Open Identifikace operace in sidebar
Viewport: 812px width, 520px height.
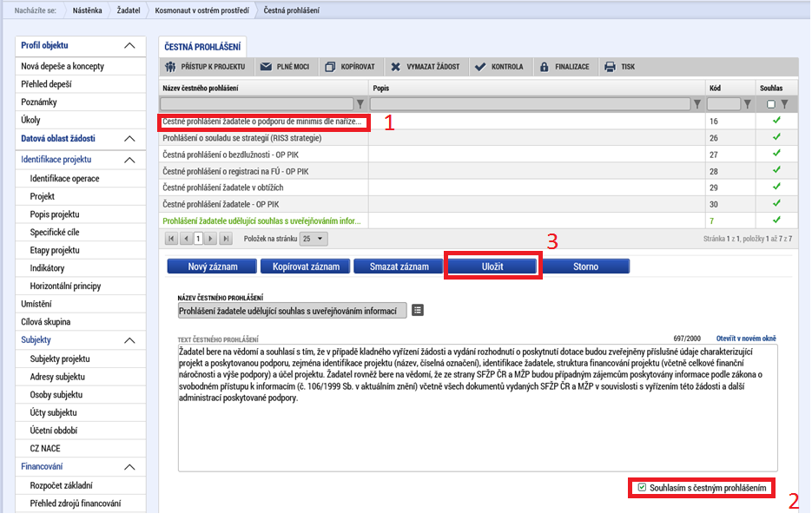pyautogui.click(x=65, y=179)
